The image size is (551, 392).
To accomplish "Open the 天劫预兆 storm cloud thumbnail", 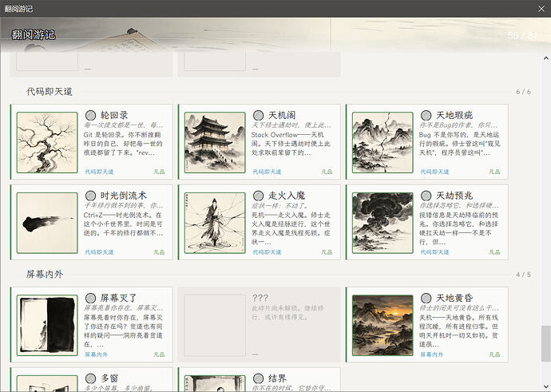I will pyautogui.click(x=383, y=223).
